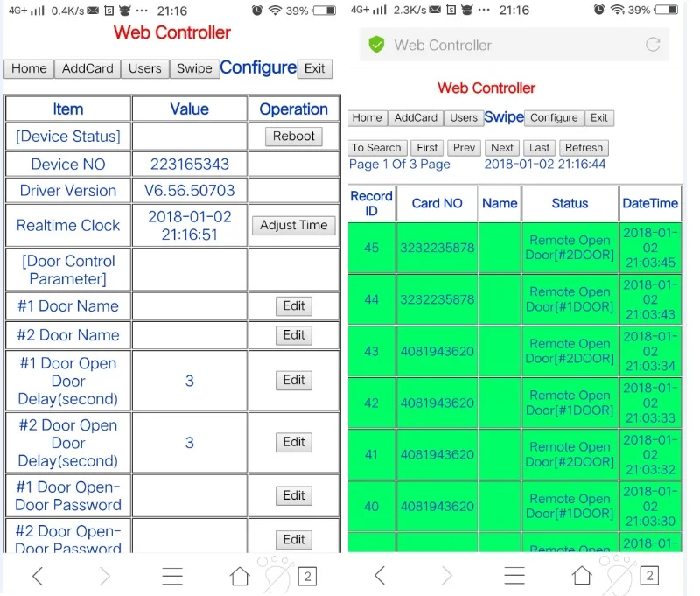Click Page 1 Of 3 Page text
The height and width of the screenshot is (596, 700).
(400, 165)
